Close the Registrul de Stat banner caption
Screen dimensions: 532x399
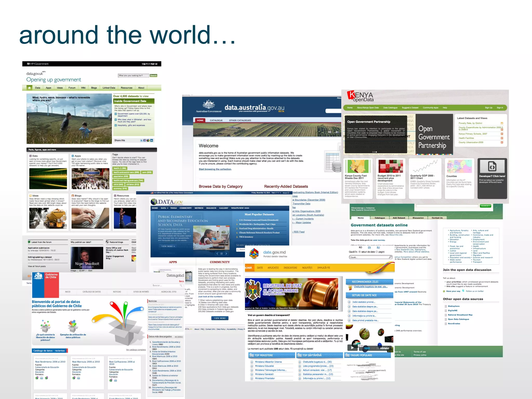tap(337, 308)
